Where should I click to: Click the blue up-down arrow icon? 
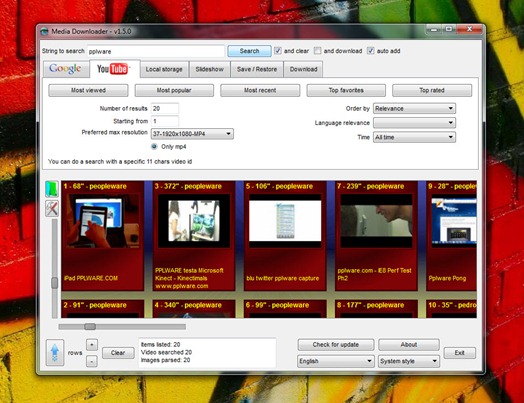coord(55,353)
